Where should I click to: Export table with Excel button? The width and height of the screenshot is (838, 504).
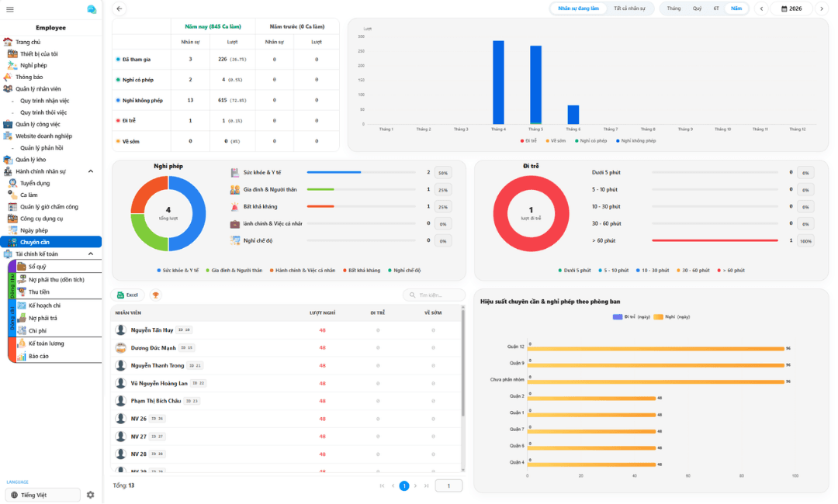(x=128, y=295)
